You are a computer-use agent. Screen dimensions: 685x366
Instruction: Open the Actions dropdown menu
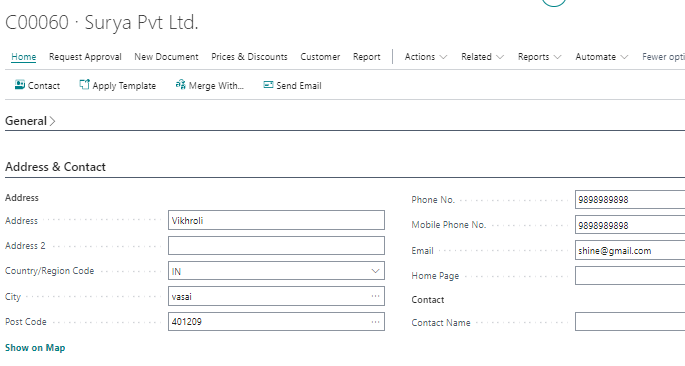point(426,57)
